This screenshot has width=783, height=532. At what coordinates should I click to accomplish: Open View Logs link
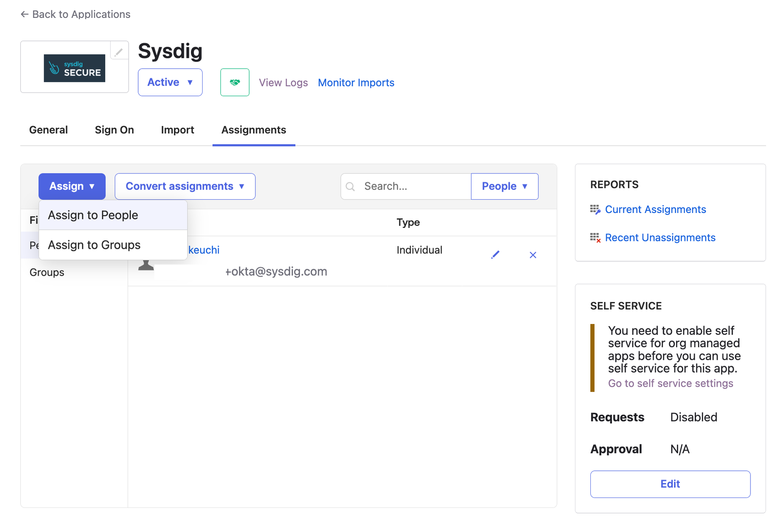click(x=283, y=82)
